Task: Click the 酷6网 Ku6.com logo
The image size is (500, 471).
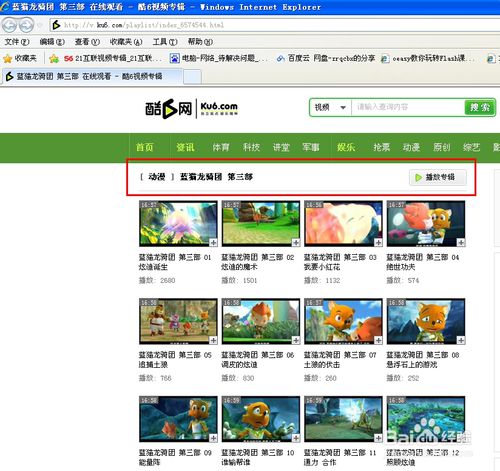Action: (191, 108)
